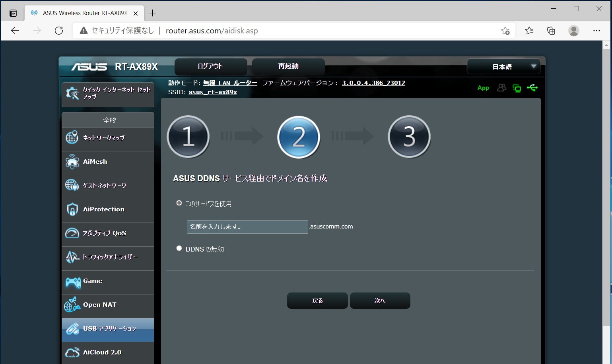Open the browser profile avatar
This screenshot has height=364, width=612.
[574, 31]
